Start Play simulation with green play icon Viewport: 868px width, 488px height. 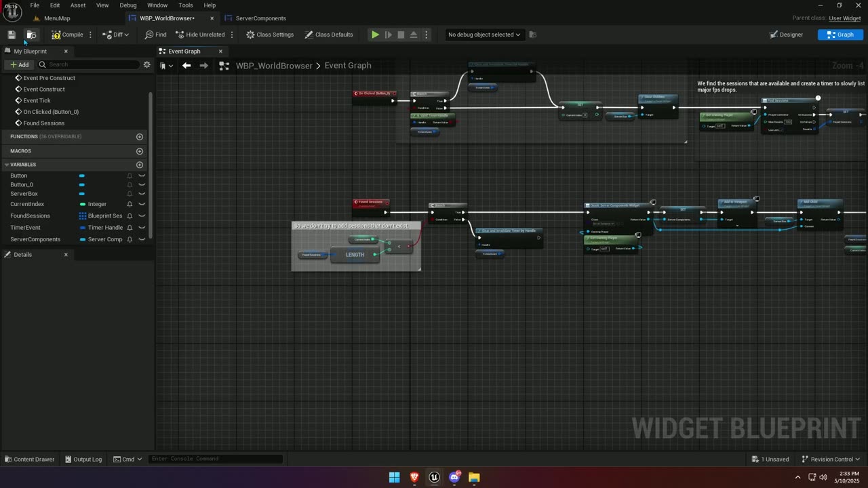[x=375, y=35]
